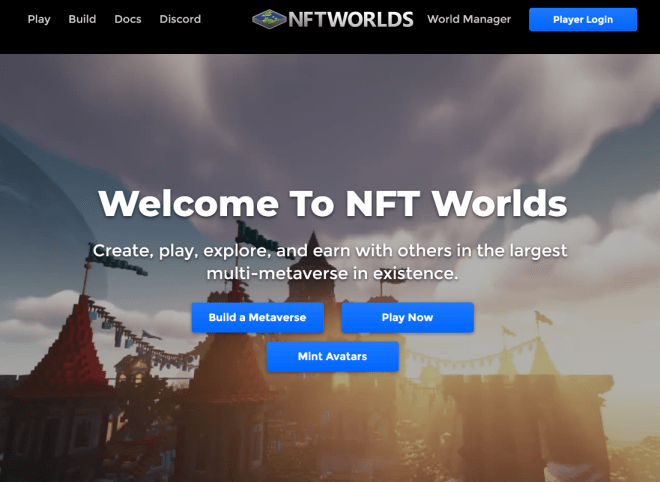The image size is (660, 482).
Task: Click the NFTWORLDS wordmark text
Action: [x=351, y=19]
